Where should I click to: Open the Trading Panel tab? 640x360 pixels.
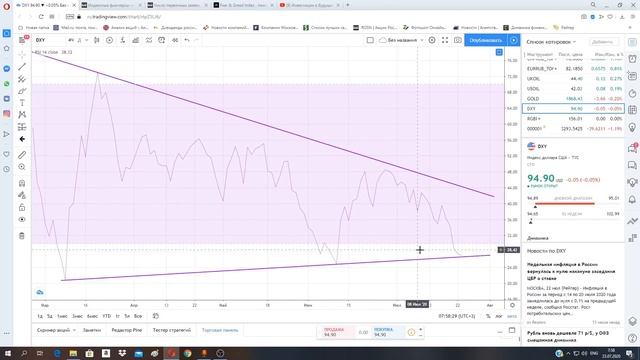[x=220, y=330]
